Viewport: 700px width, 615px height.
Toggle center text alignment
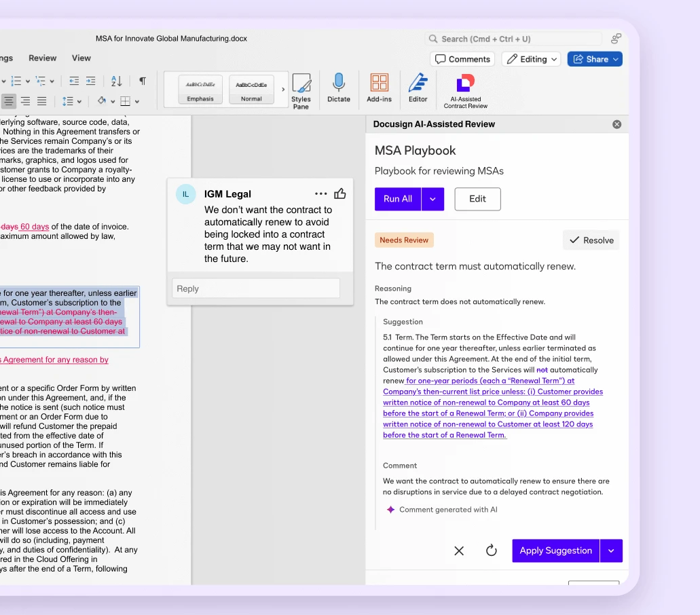pyautogui.click(x=8, y=101)
